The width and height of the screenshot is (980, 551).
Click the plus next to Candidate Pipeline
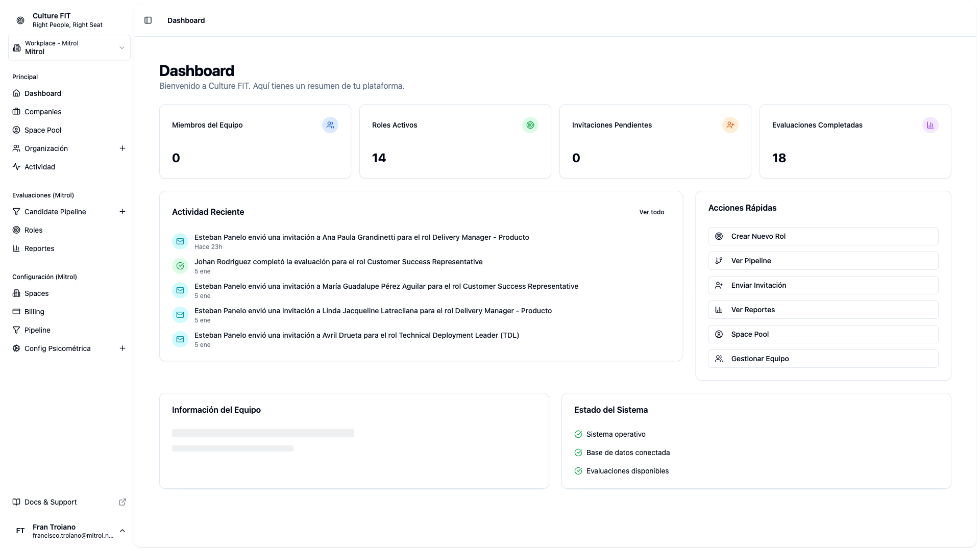coord(122,212)
